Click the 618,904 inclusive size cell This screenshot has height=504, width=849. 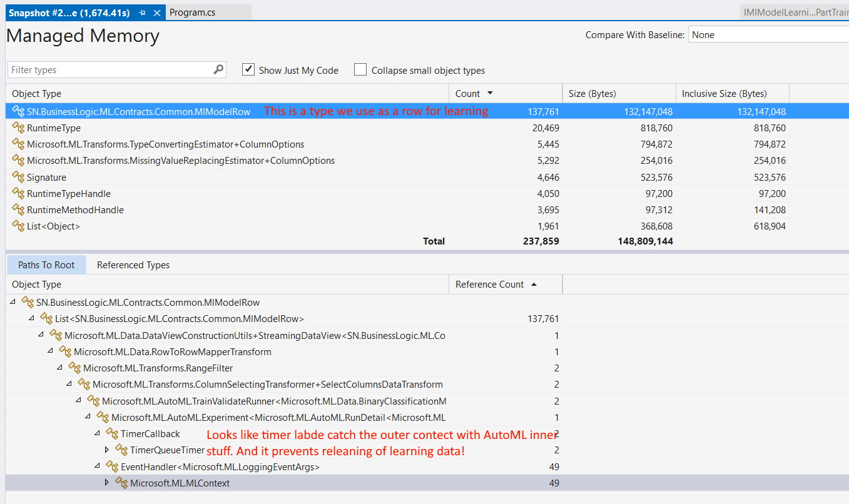pyautogui.click(x=770, y=226)
